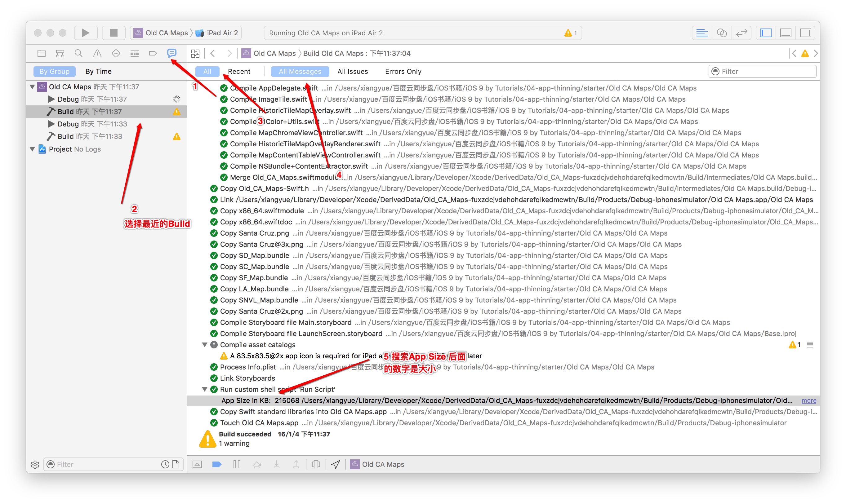The width and height of the screenshot is (846, 504).
Task: Select the Errors Only filter tab
Action: tap(403, 71)
